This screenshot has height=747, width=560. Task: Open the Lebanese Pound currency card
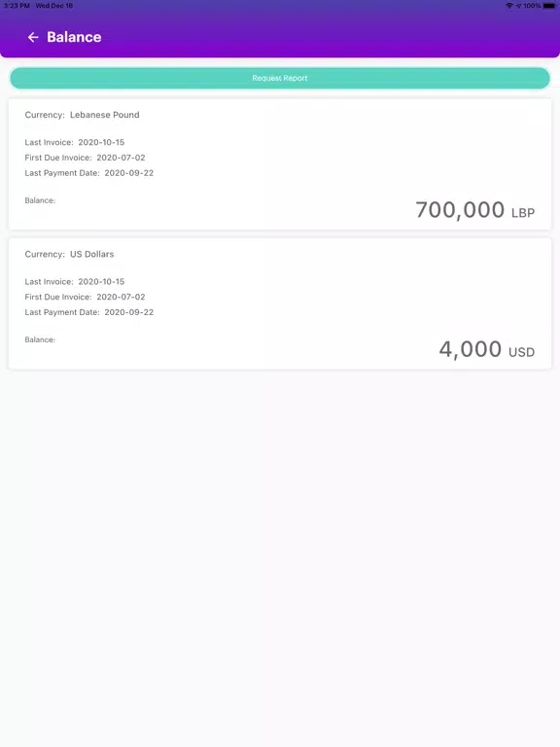(x=280, y=164)
